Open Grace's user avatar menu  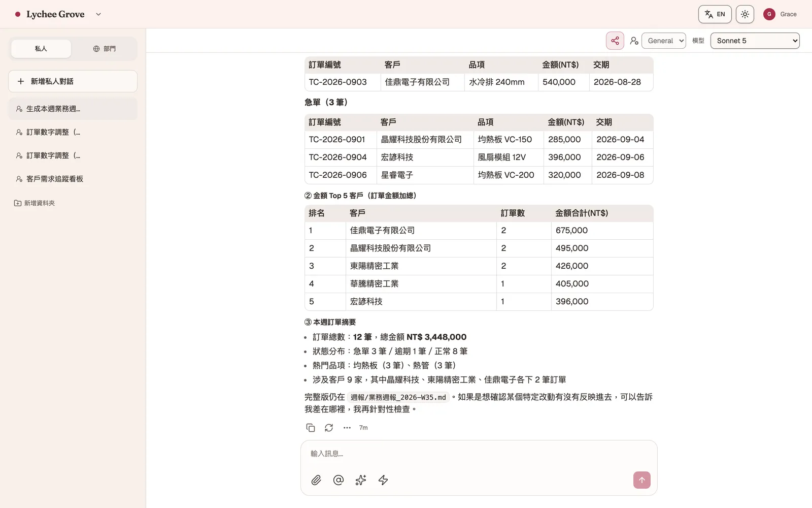(769, 14)
